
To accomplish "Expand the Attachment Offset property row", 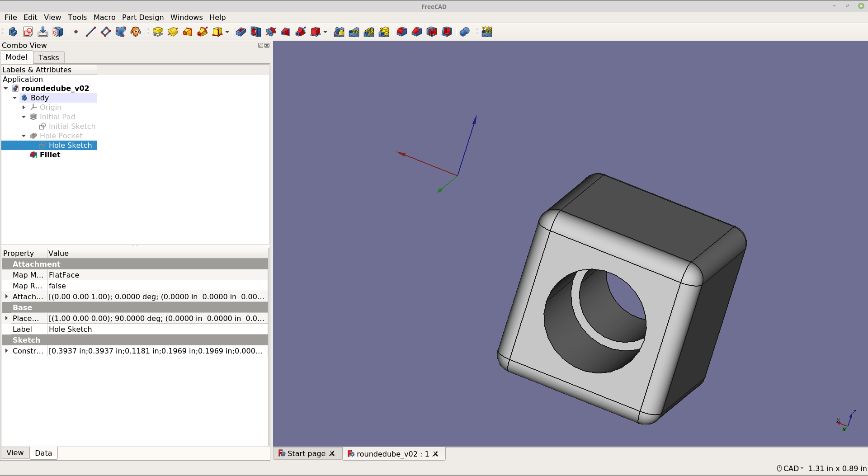I will [6, 297].
